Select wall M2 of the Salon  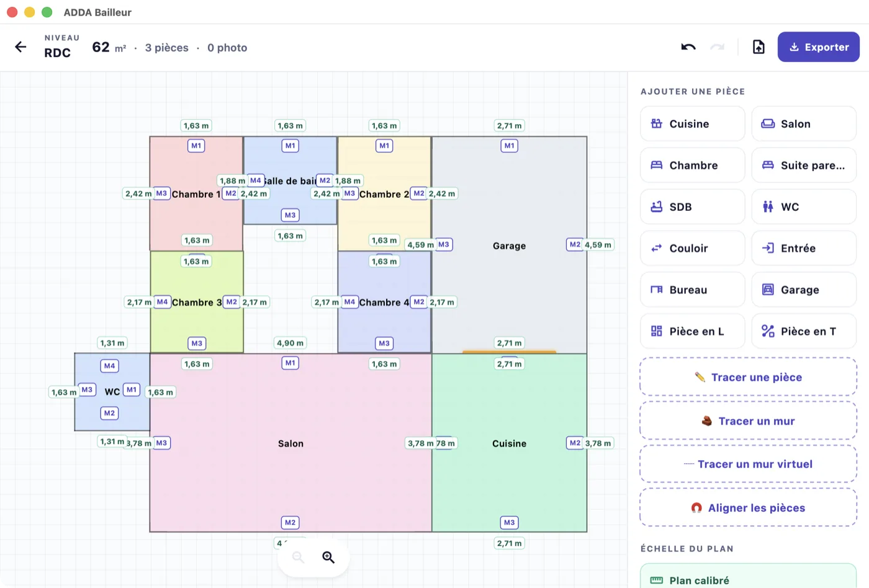click(x=290, y=523)
